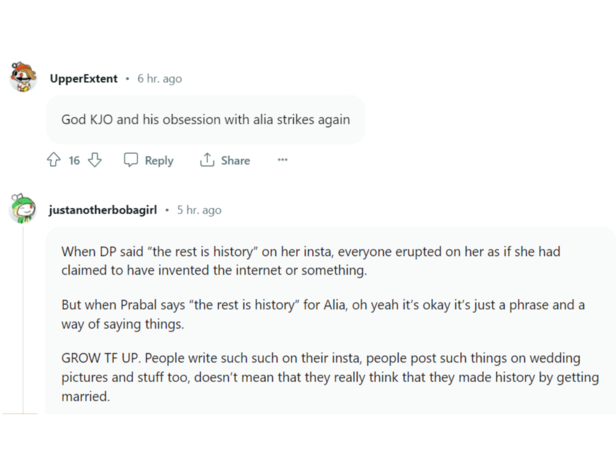616x462 pixels.
Task: Downvote UpperExtent's comment
Action: click(x=95, y=160)
